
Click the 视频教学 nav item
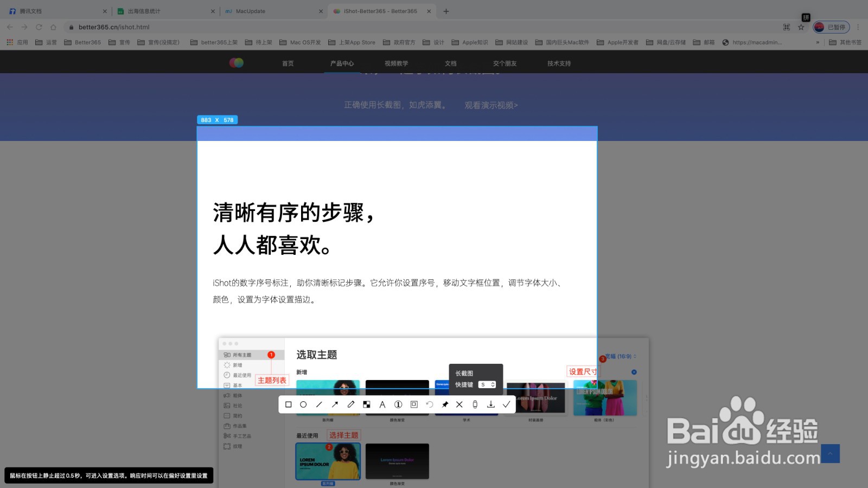tap(396, 63)
